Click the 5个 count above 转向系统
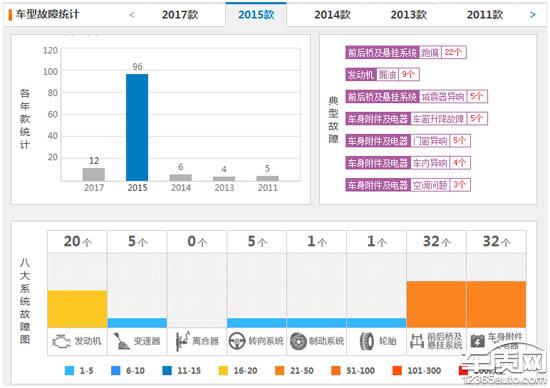This screenshot has height=388, width=550. pos(257,242)
